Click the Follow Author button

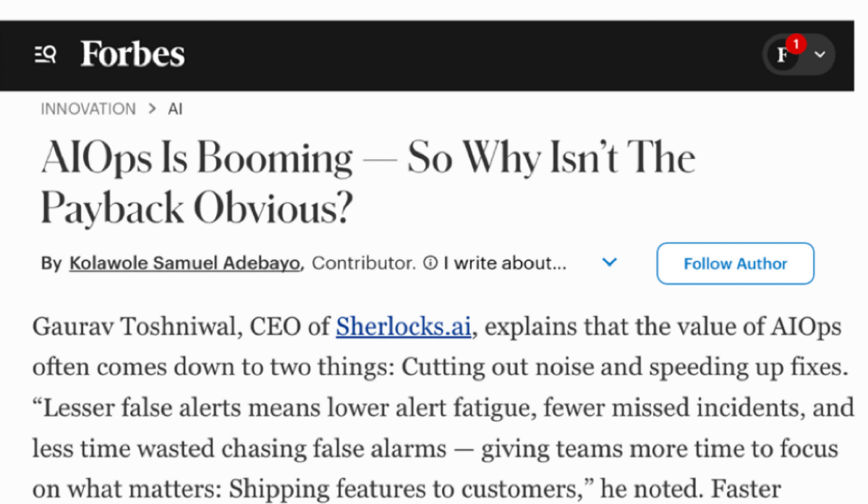tap(735, 263)
